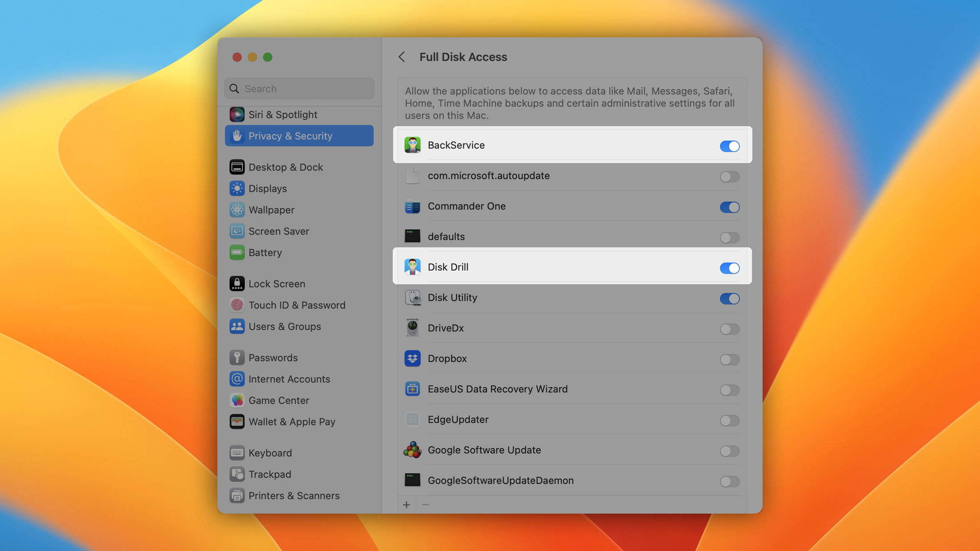This screenshot has width=980, height=551.
Task: Click the EdgeUpdater generic app icon
Action: point(412,419)
